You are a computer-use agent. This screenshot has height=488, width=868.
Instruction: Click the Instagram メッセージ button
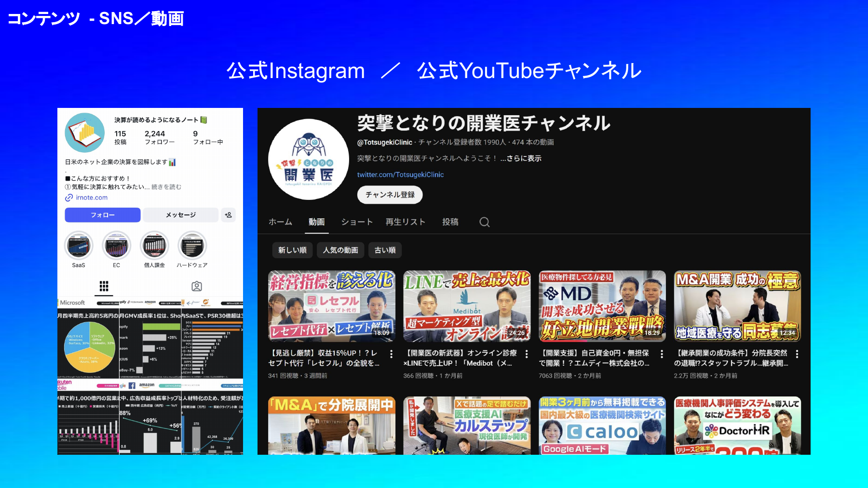181,215
